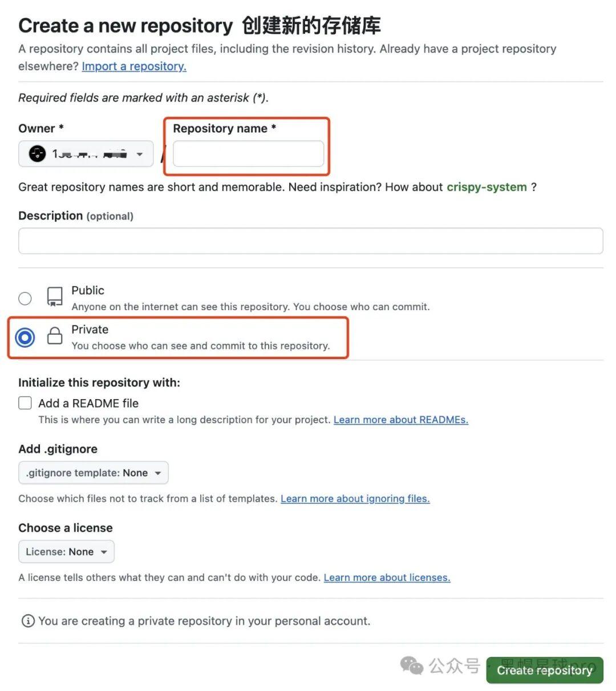
Task: Click the Repository name input field
Action: (249, 154)
